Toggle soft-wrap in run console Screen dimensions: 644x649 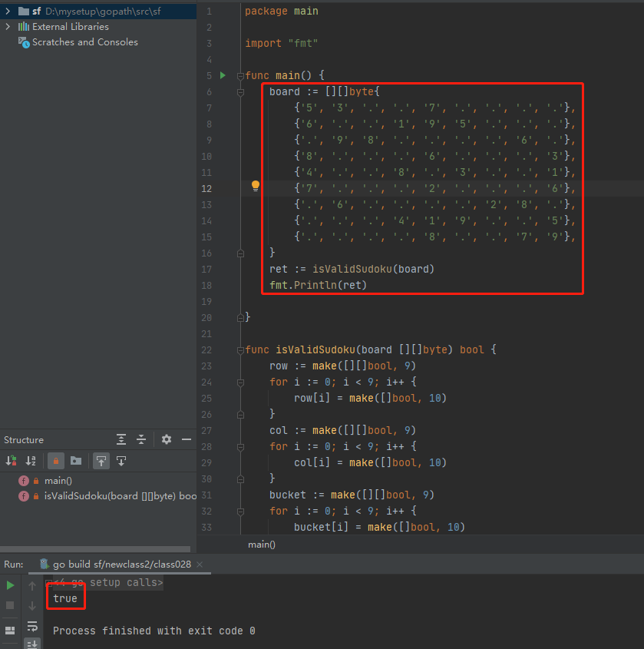tap(32, 626)
